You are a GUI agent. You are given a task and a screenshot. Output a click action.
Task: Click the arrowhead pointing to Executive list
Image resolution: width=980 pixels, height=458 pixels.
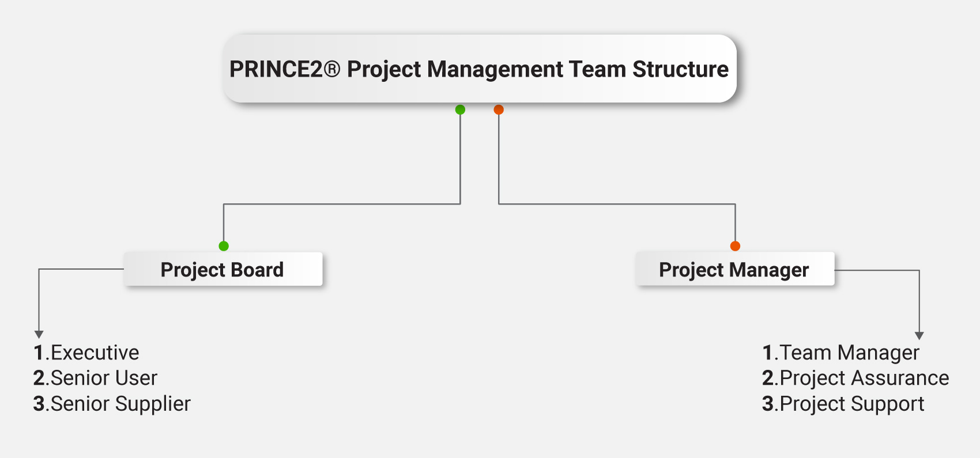click(x=39, y=334)
